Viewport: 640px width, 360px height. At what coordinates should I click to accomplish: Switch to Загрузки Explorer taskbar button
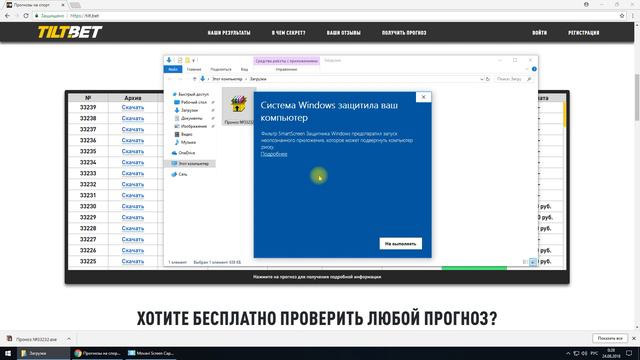(43, 353)
